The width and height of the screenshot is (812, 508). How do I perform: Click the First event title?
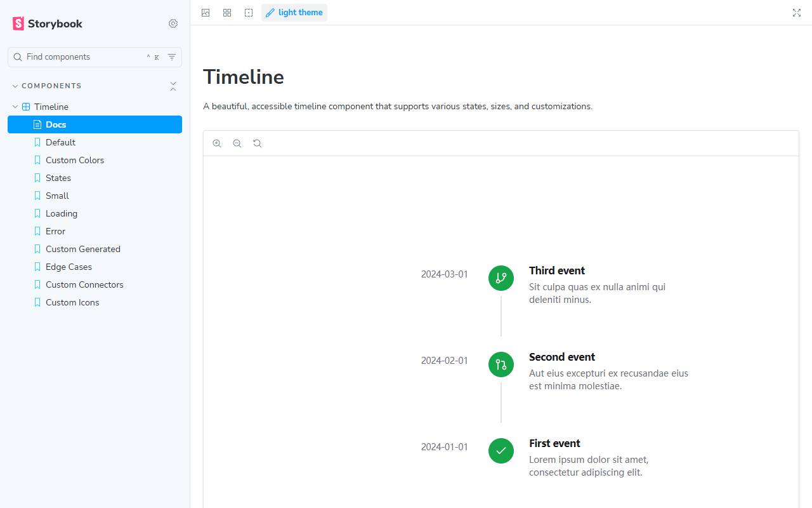554,443
